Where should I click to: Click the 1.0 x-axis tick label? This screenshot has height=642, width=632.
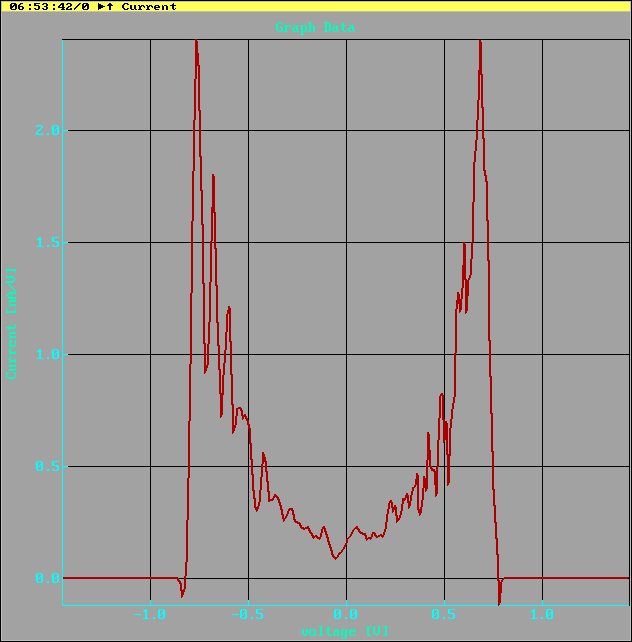point(542,613)
